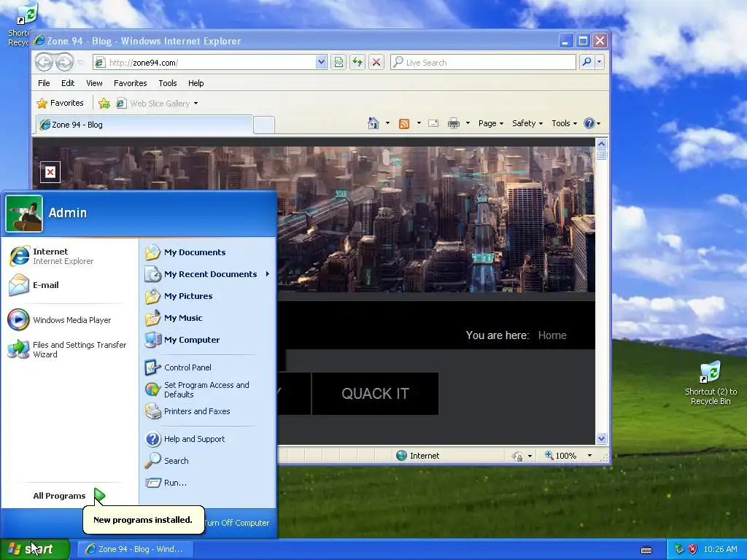Open My Computer
Image resolution: width=747 pixels, height=560 pixels.
click(207, 340)
